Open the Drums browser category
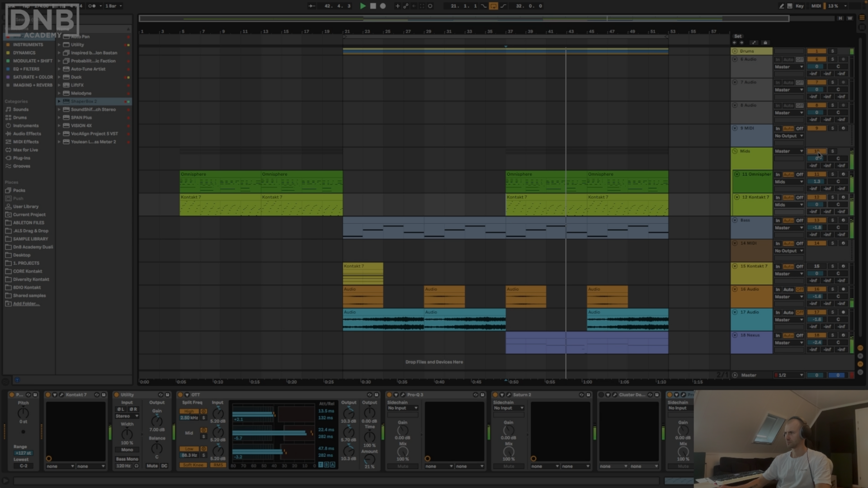The image size is (868, 488). click(x=20, y=117)
